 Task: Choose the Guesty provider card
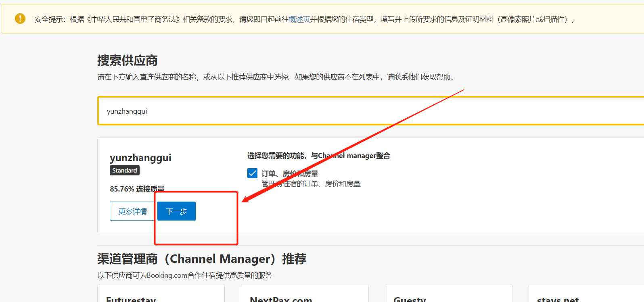tap(448, 296)
